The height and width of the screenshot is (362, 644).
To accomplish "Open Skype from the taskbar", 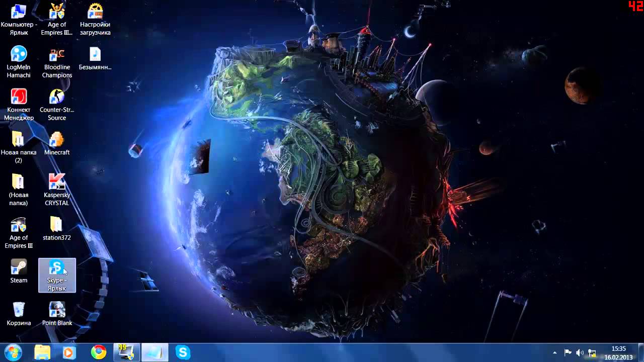I will (x=183, y=352).
